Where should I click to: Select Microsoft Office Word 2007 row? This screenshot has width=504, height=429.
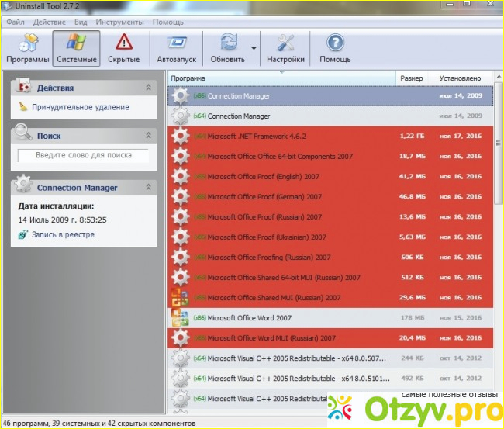(x=330, y=318)
